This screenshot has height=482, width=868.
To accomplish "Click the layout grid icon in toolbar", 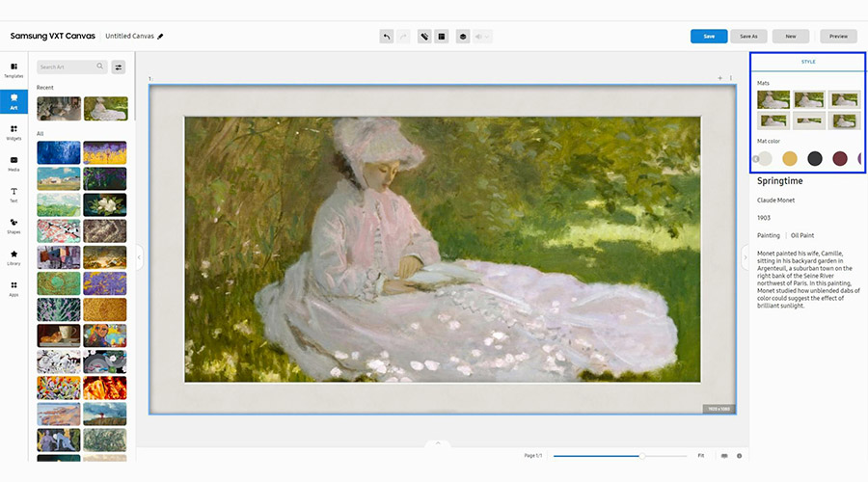I will [x=442, y=37].
